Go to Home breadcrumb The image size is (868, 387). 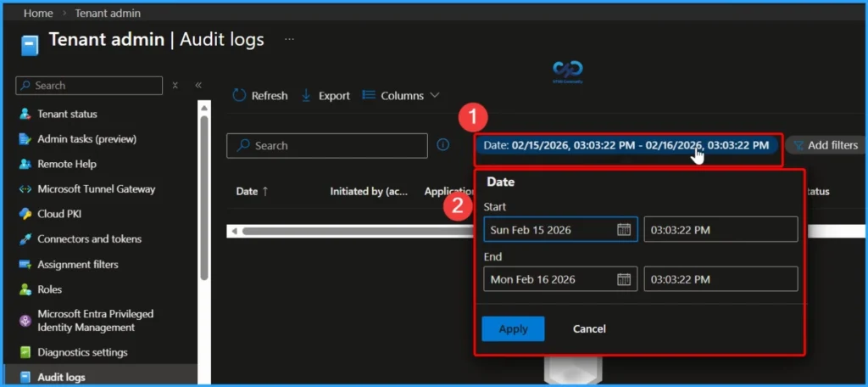[x=38, y=13]
